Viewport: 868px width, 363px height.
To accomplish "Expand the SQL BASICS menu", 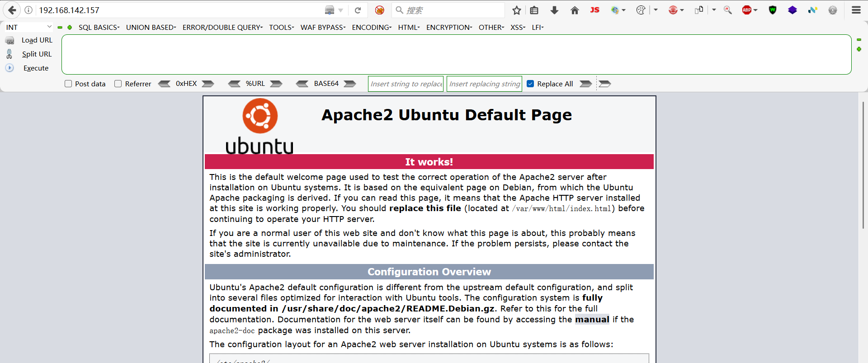I will click(99, 27).
